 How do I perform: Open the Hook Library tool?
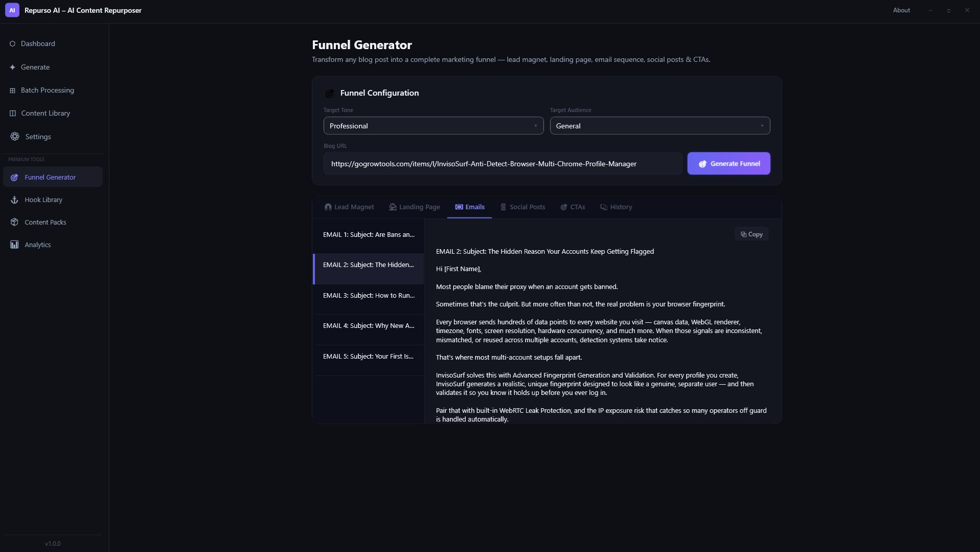click(53, 200)
